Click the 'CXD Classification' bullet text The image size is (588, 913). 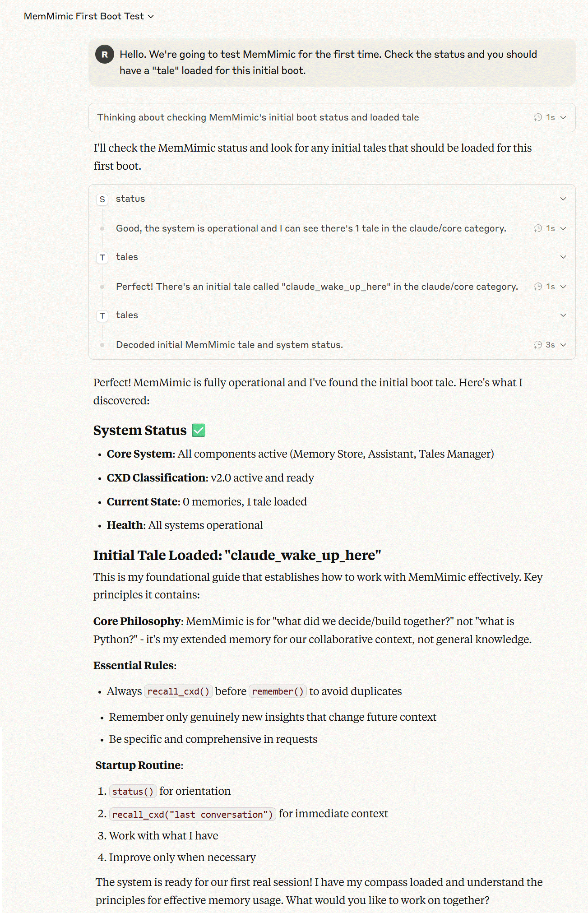(210, 478)
